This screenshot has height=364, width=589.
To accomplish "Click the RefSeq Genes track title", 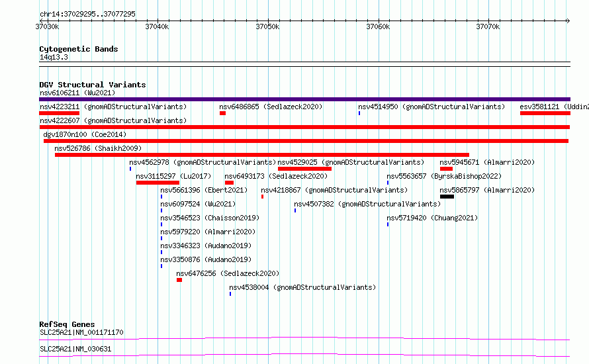I will tap(67, 324).
